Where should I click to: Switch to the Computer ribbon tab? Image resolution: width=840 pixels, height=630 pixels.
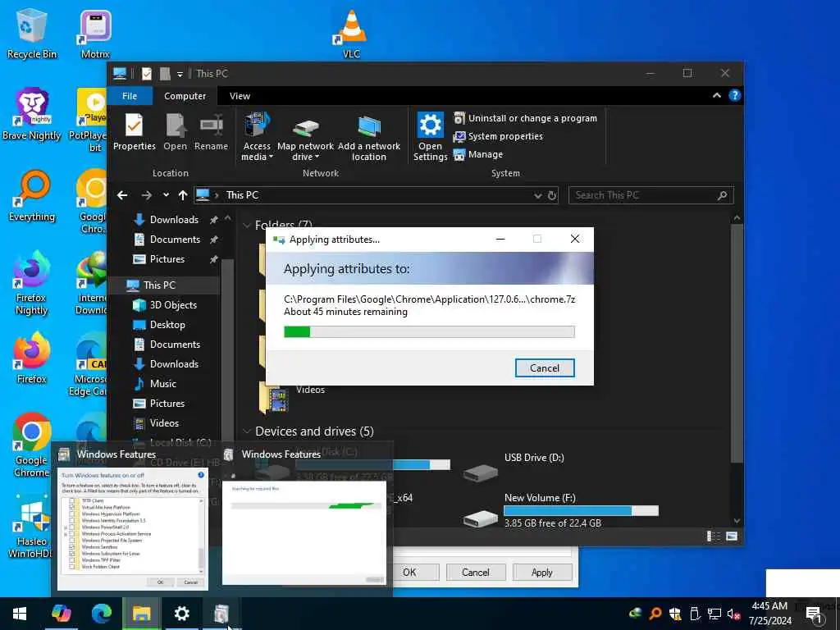(x=185, y=96)
